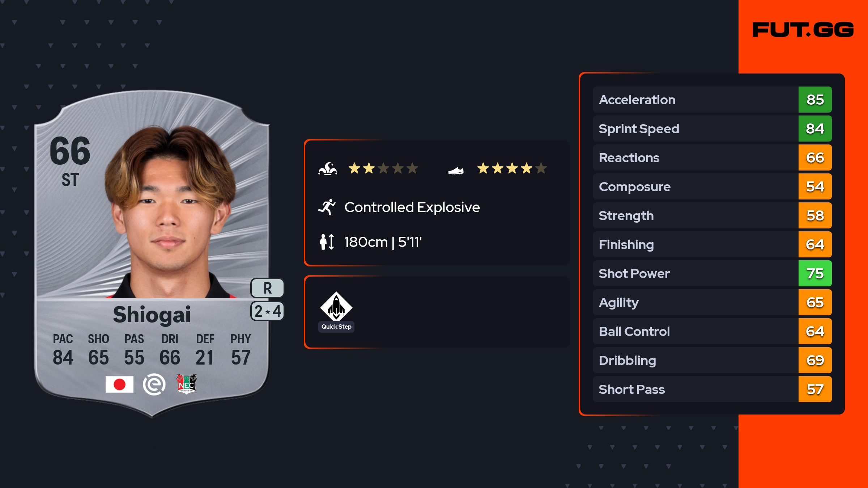Click the green Sprint Speed 84 value
868x488 pixels.
click(815, 129)
